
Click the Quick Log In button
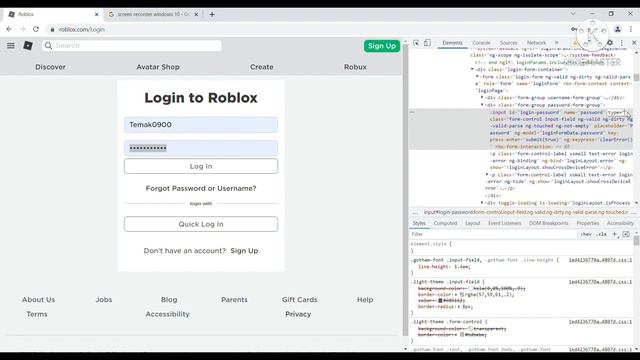(x=201, y=224)
